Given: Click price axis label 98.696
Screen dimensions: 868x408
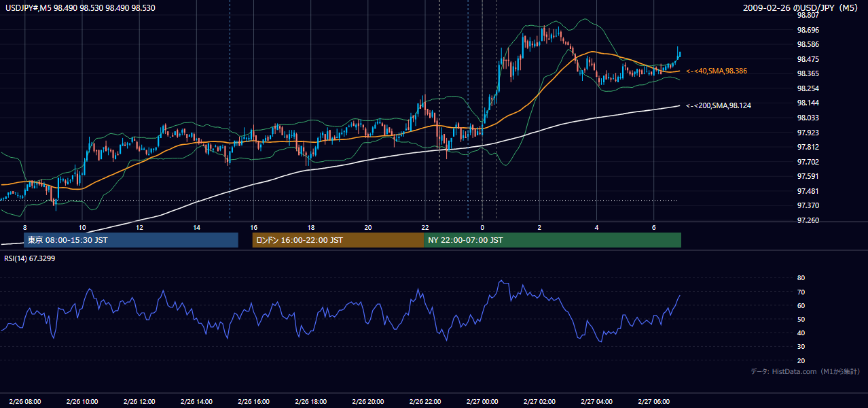Looking at the screenshot, I should [x=808, y=30].
